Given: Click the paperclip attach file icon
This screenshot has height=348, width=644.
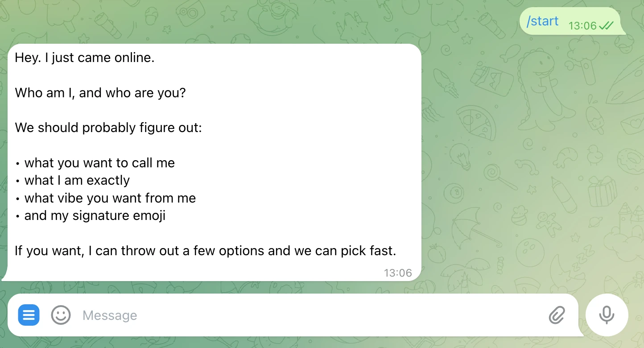Looking at the screenshot, I should click(x=557, y=315).
